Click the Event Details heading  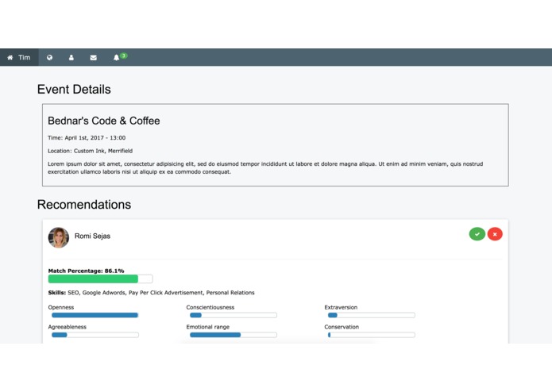74,90
